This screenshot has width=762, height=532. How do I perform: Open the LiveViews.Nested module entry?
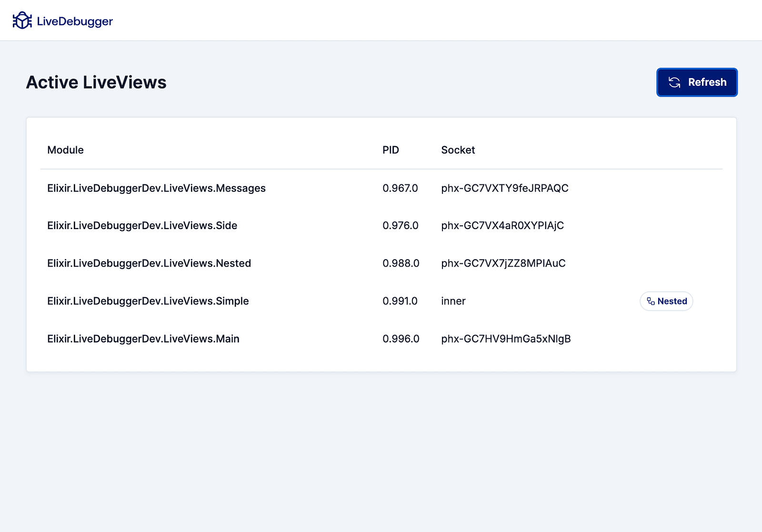click(x=149, y=263)
